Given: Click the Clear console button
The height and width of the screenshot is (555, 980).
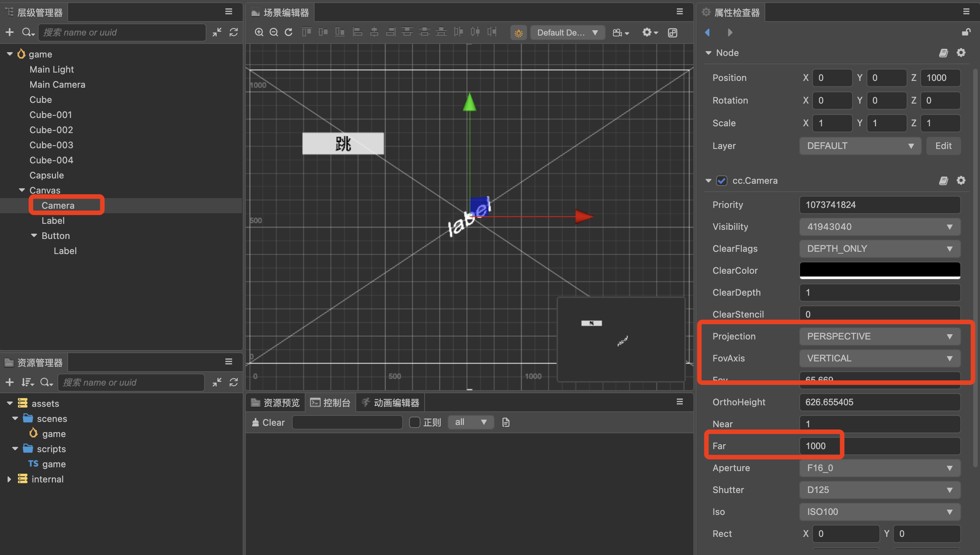Looking at the screenshot, I should pos(268,422).
